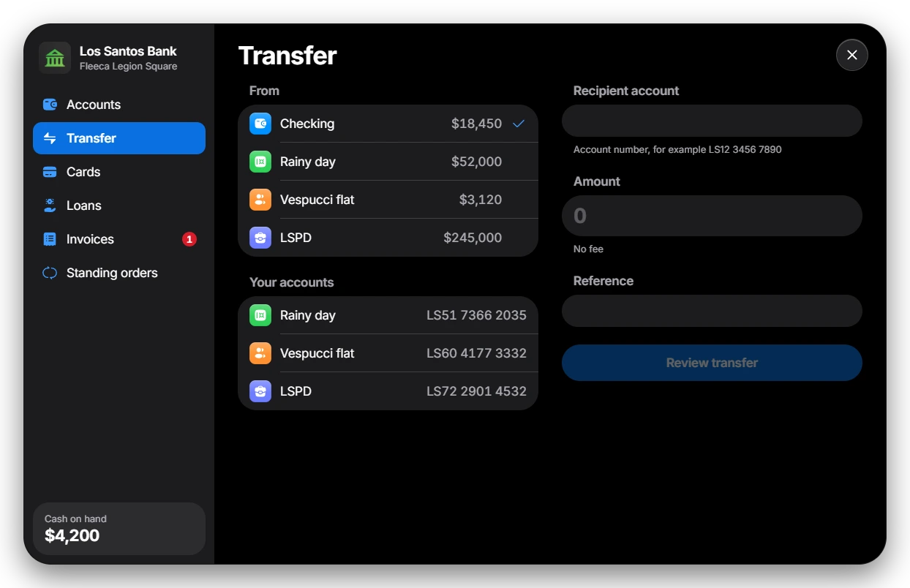The height and width of the screenshot is (588, 910).
Task: Pick Rainy day LS51 7366 2035 as recipient
Action: [x=388, y=315]
